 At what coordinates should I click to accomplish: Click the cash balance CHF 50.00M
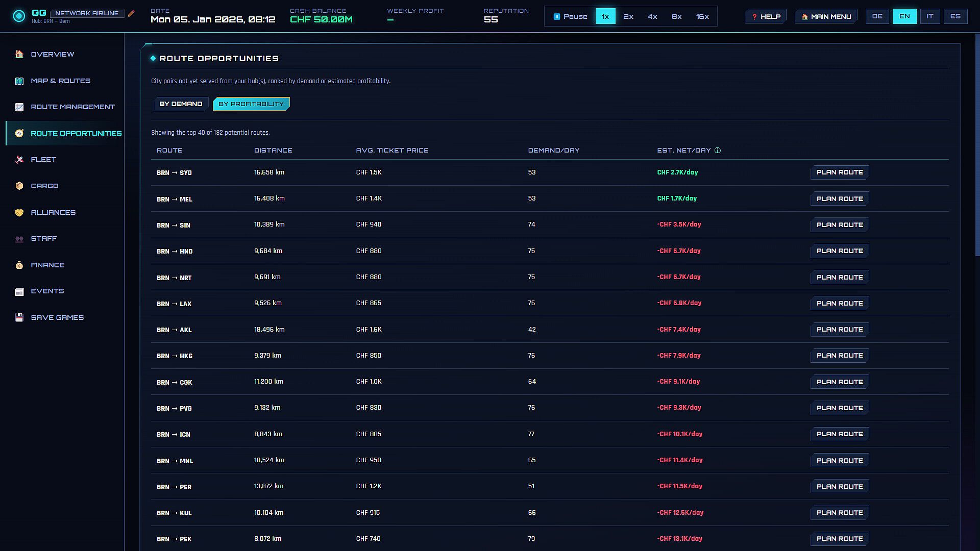[321, 19]
